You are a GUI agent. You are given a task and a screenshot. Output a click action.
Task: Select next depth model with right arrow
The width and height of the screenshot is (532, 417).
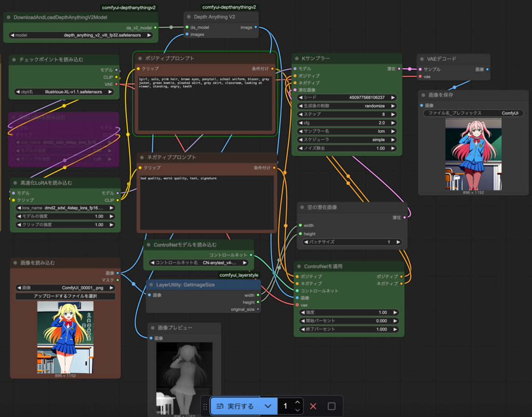(149, 35)
